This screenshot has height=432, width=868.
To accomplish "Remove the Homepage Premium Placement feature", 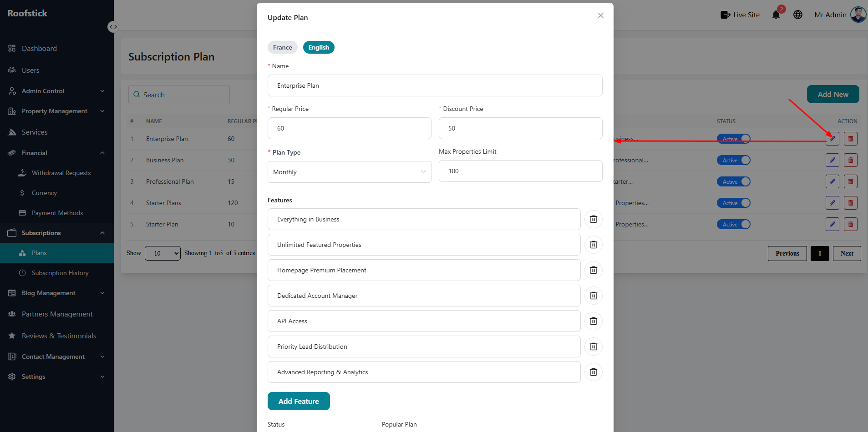I will tap(594, 270).
